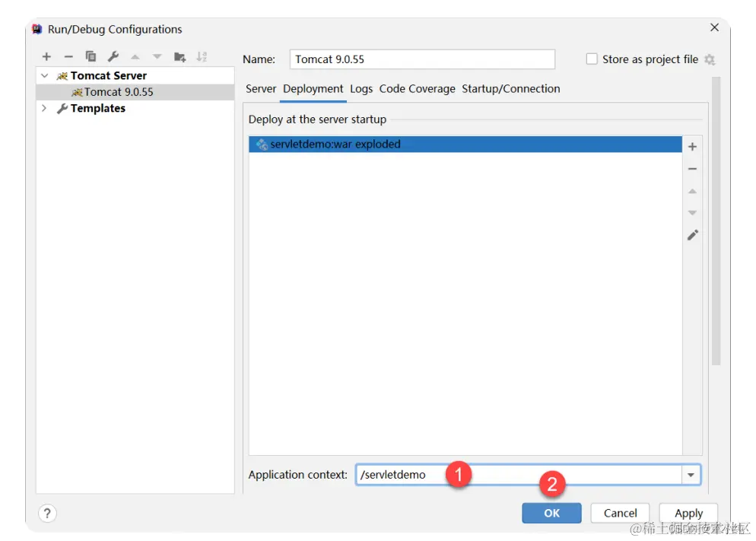
Task: Select Tomcat 9.0.55 configuration in tree
Action: [x=135, y=92]
